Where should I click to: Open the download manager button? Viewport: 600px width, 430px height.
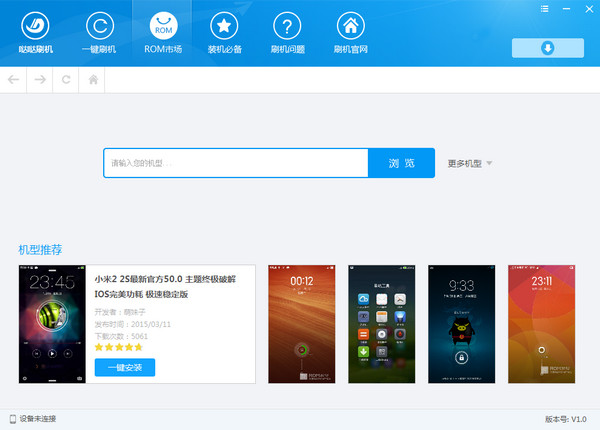(548, 48)
